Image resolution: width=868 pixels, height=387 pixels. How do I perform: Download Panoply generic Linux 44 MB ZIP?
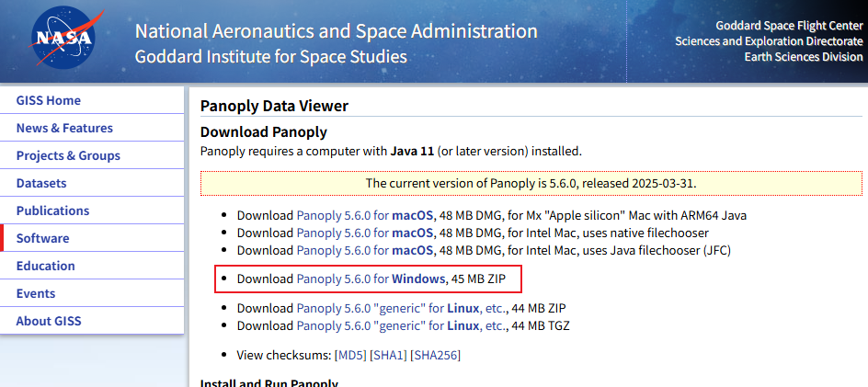(x=402, y=308)
